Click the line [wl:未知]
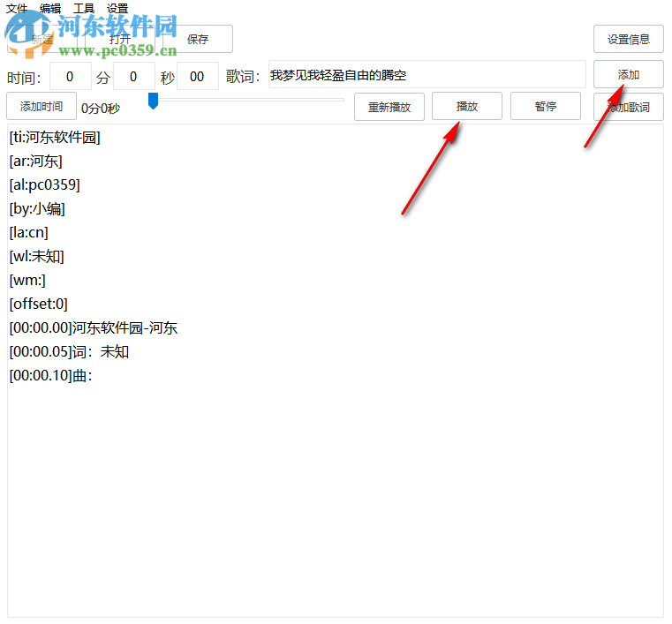This screenshot has width=672, height=624. [37, 257]
